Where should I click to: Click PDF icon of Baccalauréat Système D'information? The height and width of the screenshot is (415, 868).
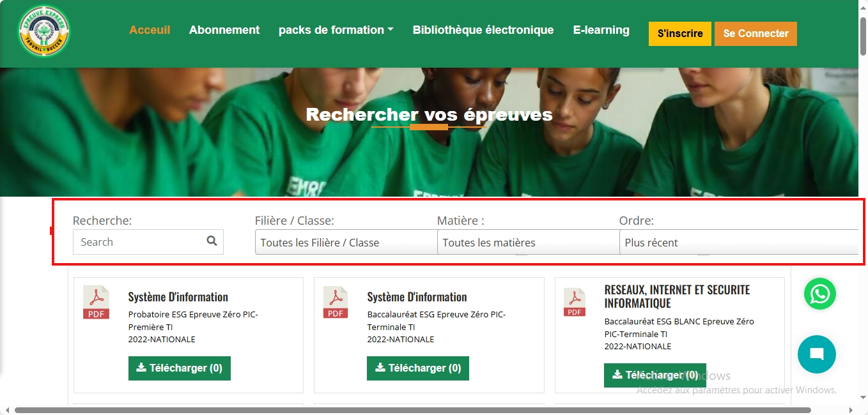[x=335, y=303]
